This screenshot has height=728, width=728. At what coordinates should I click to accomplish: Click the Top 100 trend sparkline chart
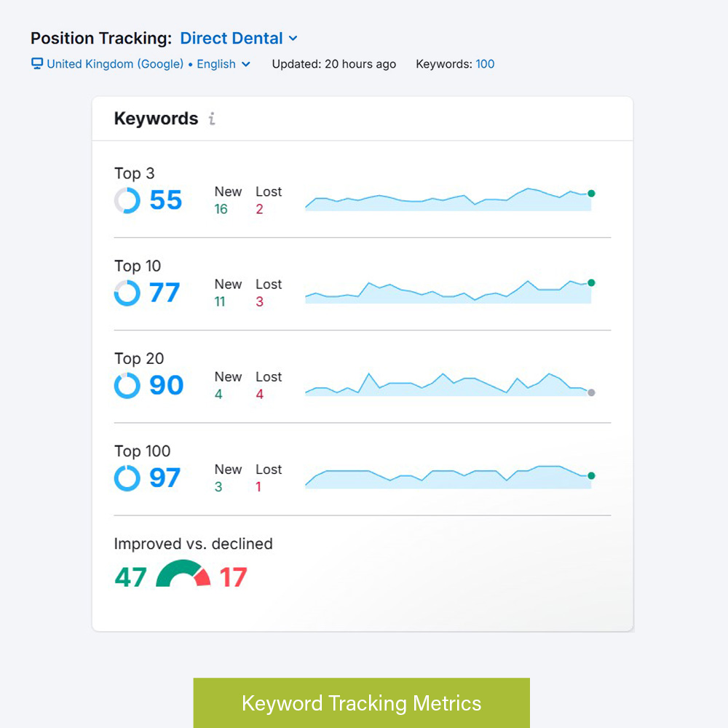pos(447,478)
